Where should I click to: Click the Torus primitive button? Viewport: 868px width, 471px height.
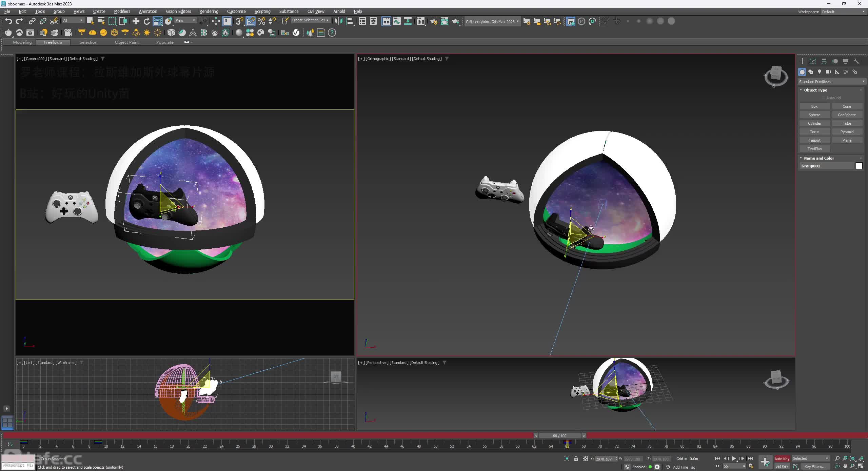pyautogui.click(x=814, y=132)
